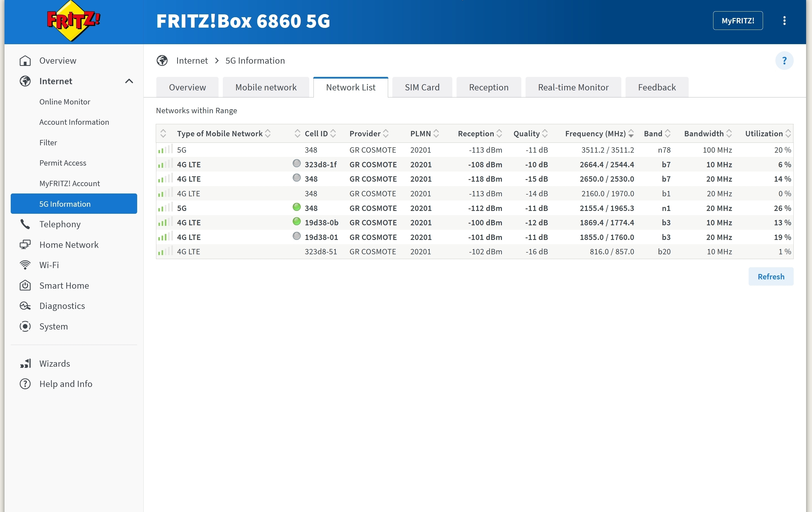Switch to the Overview tab
The height and width of the screenshot is (512, 812).
pos(187,87)
